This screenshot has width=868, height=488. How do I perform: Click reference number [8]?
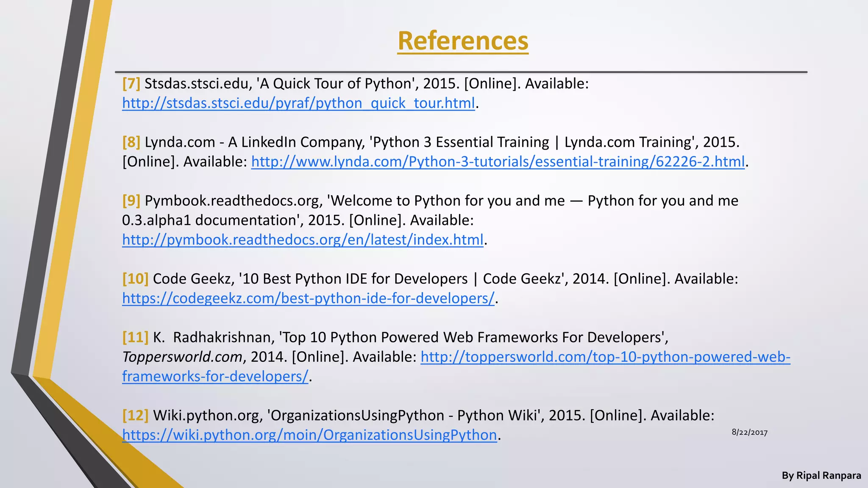(131, 142)
